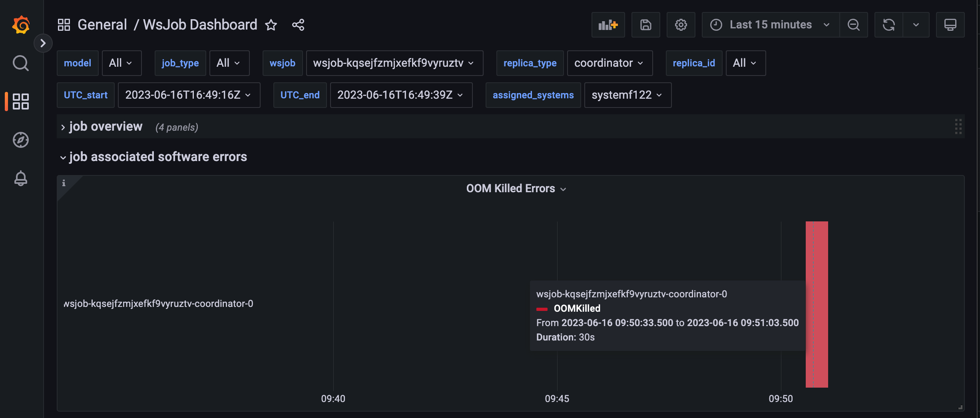Add a new panel
This screenshot has height=418, width=980.
point(608,25)
